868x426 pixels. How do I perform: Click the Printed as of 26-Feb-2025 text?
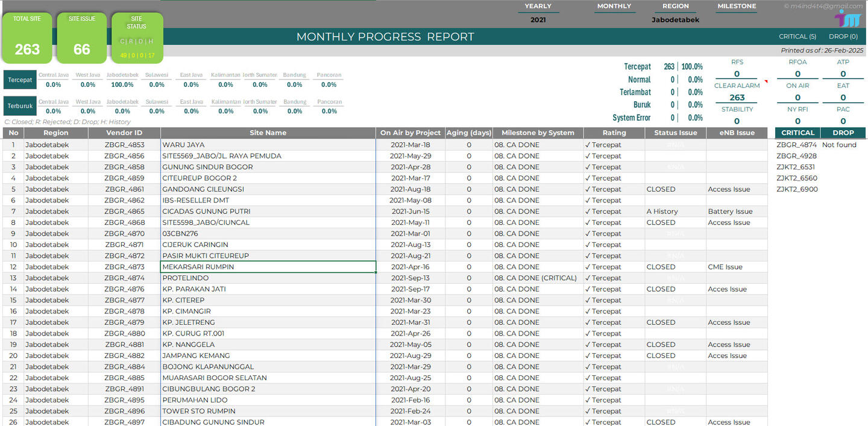822,51
